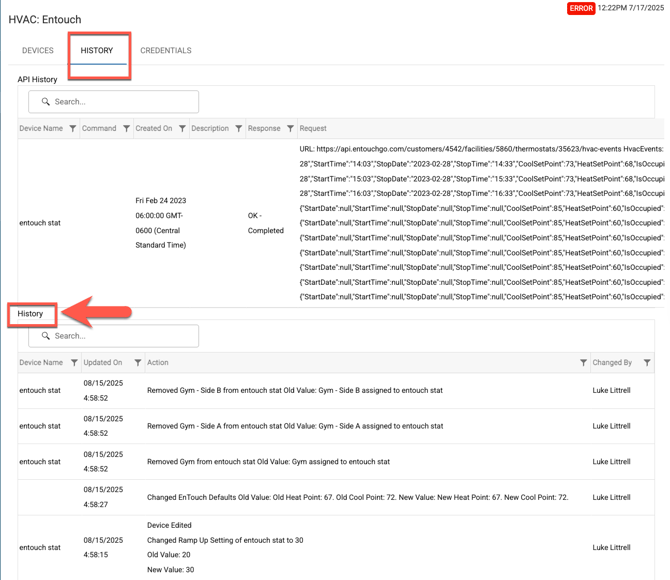Sort by the Request column header

pos(313,129)
